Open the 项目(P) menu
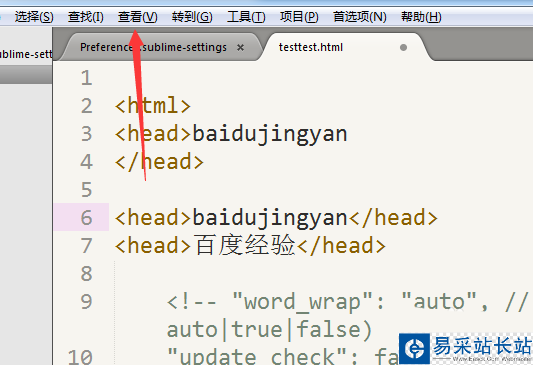 pyautogui.click(x=299, y=17)
